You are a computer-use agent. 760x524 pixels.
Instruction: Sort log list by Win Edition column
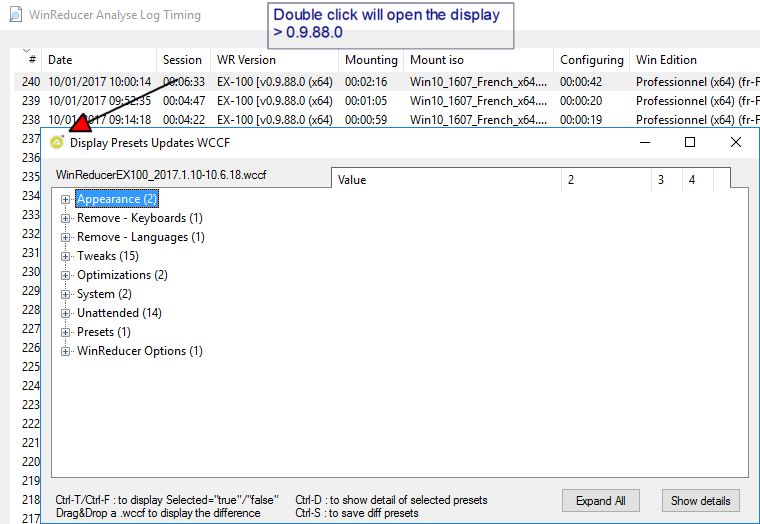(695, 60)
